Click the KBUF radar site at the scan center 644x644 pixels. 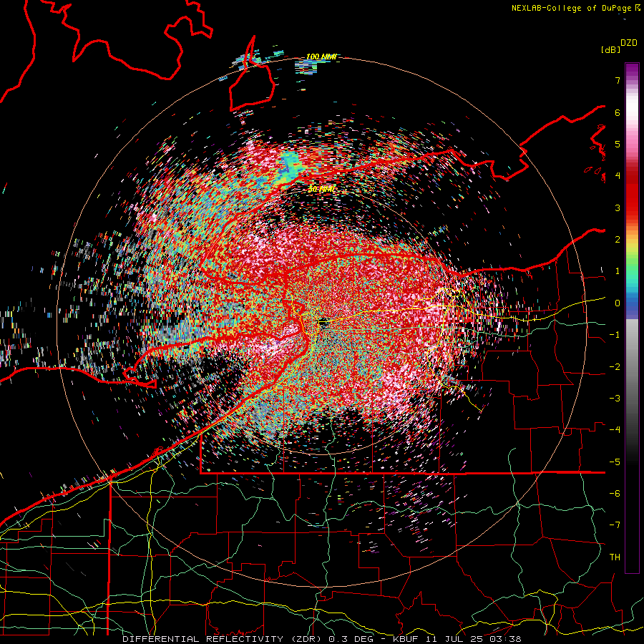click(x=323, y=323)
